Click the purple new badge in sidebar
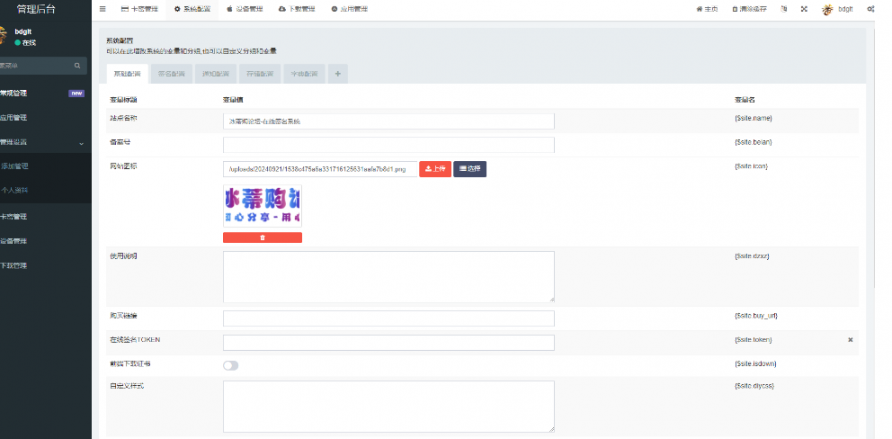The height and width of the screenshot is (439, 892). click(76, 93)
